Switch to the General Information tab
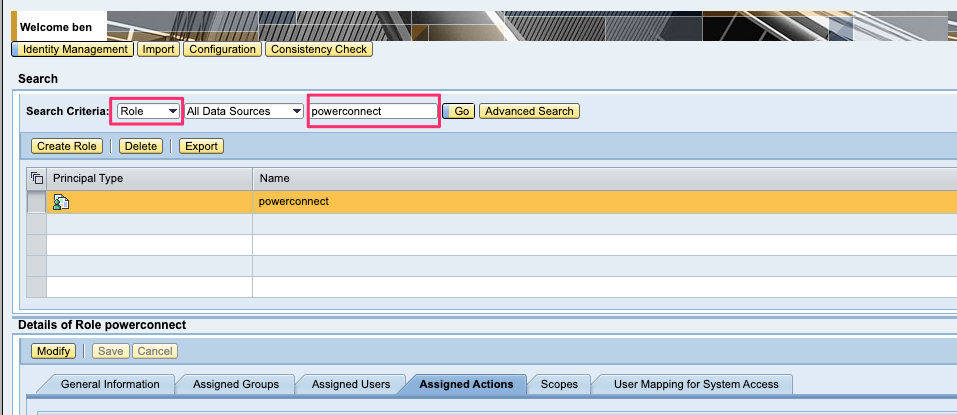The width and height of the screenshot is (957, 415). (110, 384)
